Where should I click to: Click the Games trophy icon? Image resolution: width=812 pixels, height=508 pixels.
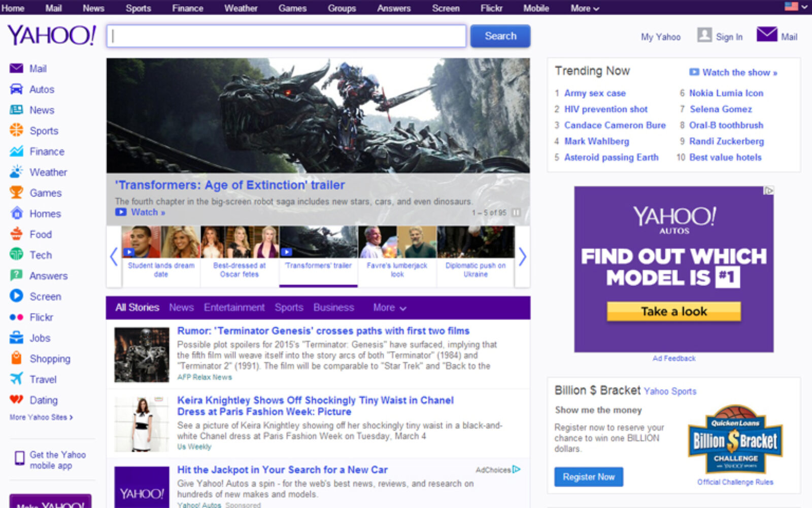pos(16,193)
